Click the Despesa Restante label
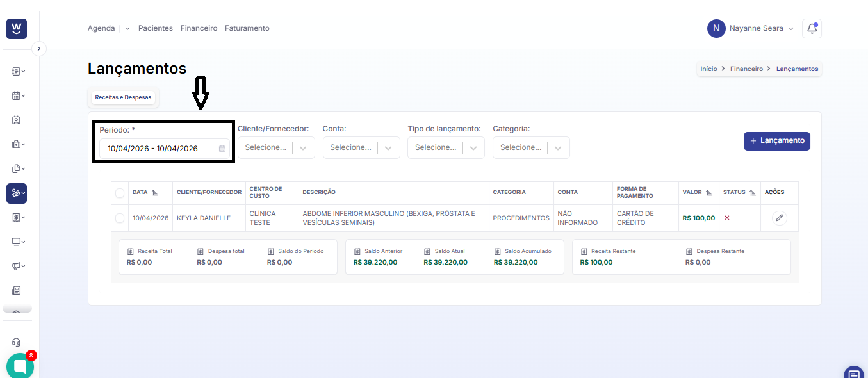Viewport: 868px width, 378px height. point(720,251)
